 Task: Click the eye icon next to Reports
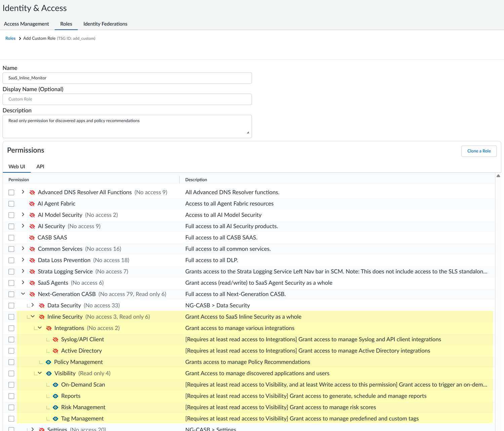click(55, 396)
